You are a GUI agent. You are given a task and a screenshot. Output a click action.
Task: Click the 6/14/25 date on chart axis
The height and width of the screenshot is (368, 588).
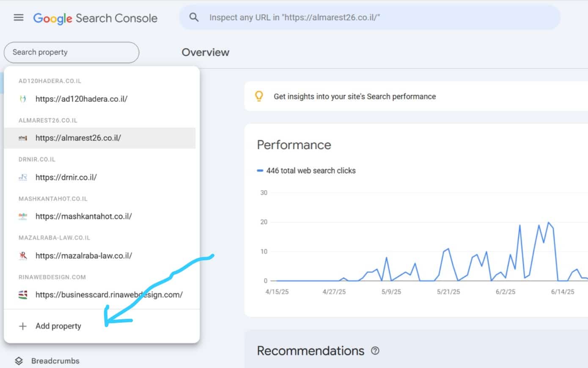pos(563,292)
